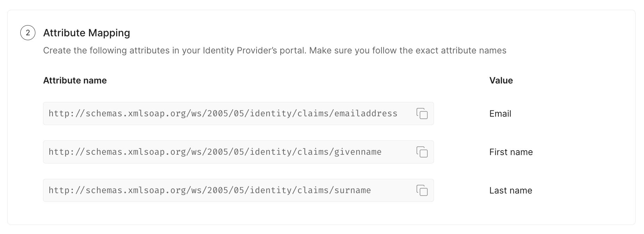Click the Value column header
This screenshot has height=234, width=644.
click(501, 80)
